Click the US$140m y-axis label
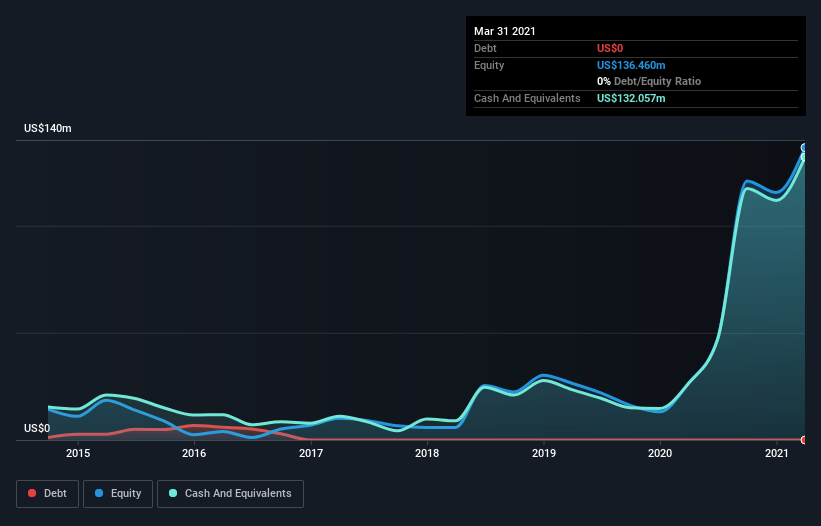This screenshot has width=821, height=526. pyautogui.click(x=48, y=129)
